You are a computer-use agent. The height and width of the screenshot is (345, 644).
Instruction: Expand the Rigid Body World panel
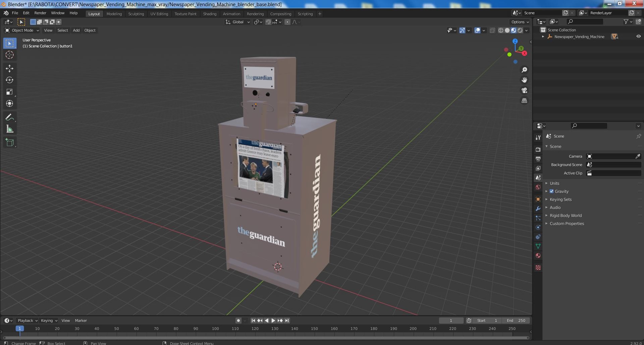click(x=566, y=215)
